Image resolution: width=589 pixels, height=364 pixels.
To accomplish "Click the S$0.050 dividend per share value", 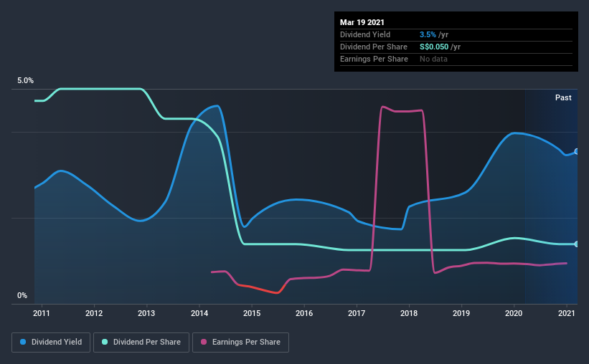I will click(434, 47).
